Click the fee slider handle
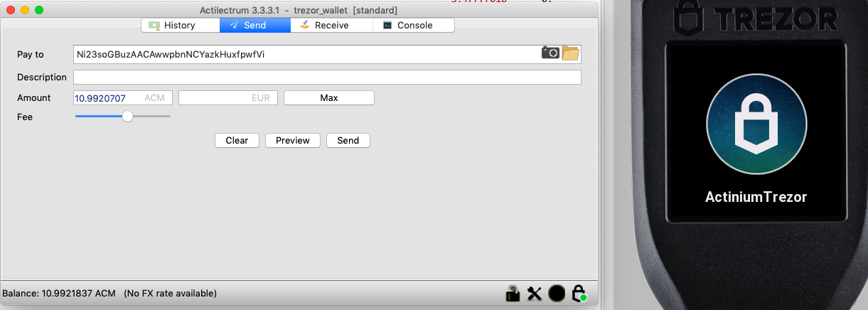This screenshot has height=310, width=868. tap(127, 116)
